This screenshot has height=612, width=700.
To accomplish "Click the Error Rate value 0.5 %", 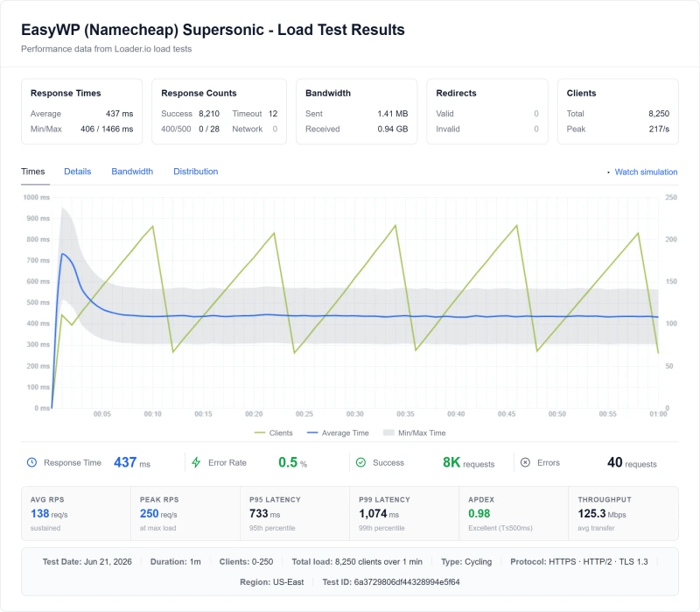I will click(x=293, y=462).
